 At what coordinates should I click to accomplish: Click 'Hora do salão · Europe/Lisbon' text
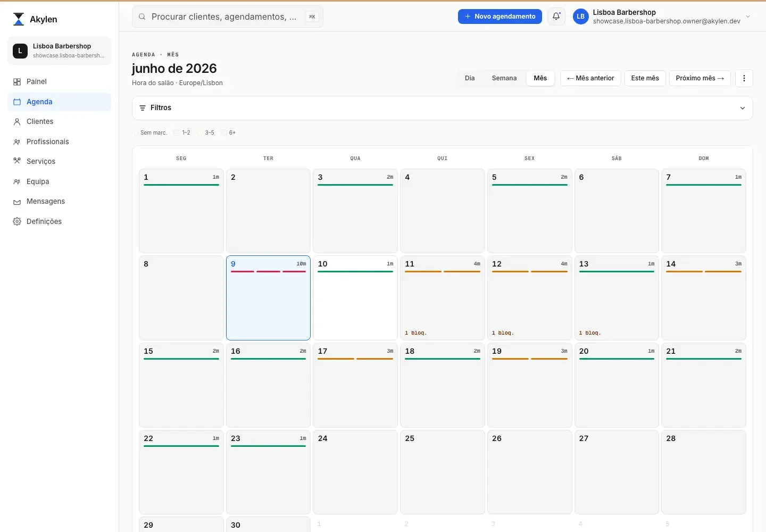[x=177, y=83]
